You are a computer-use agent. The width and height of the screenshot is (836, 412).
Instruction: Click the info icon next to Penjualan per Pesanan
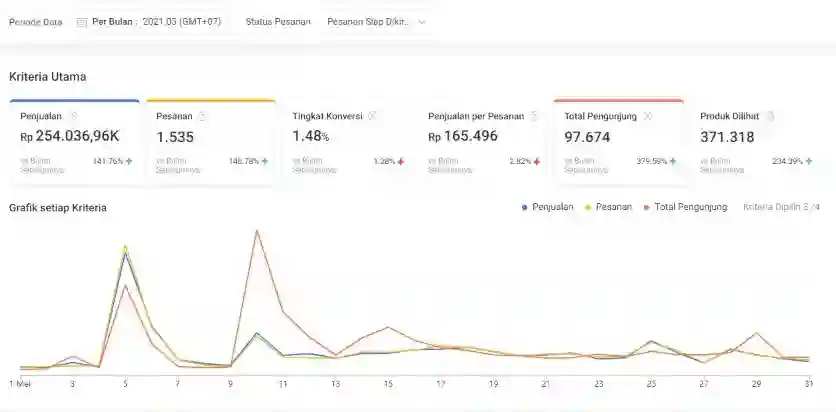[x=534, y=116]
